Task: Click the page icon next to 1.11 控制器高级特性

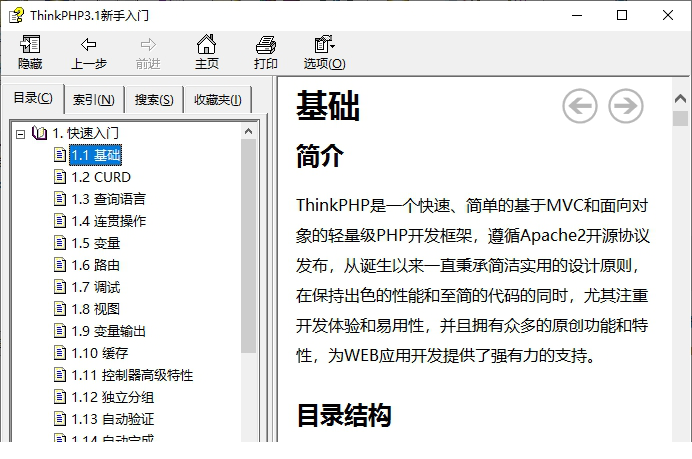Action: coord(60,375)
